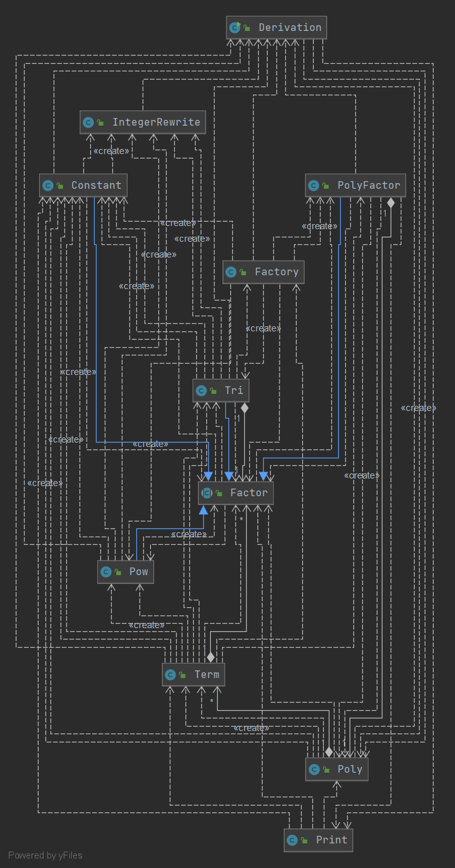Image resolution: width=455 pixels, height=868 pixels.
Task: Click the Derivation class icon
Action: 235,27
